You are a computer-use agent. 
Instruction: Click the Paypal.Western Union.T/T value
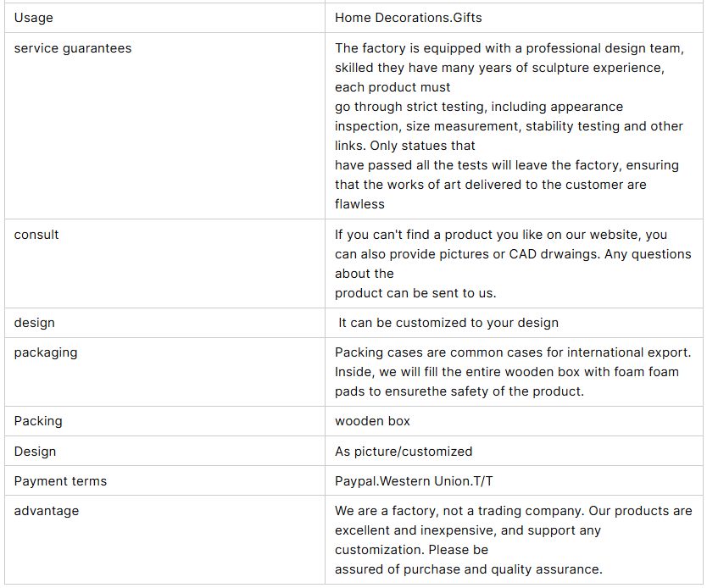pyautogui.click(x=414, y=481)
